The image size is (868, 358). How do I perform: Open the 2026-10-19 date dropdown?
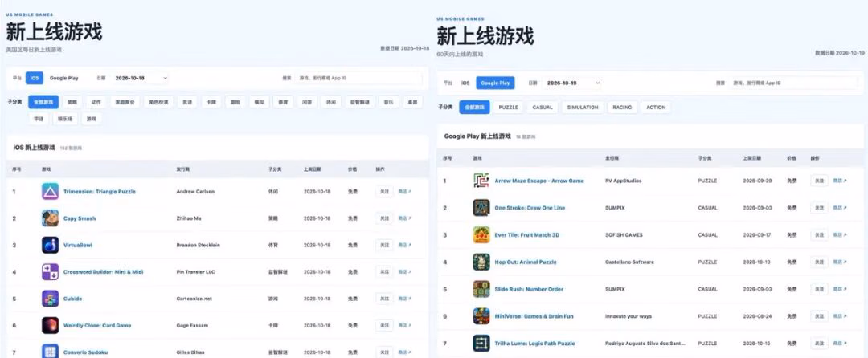point(571,83)
